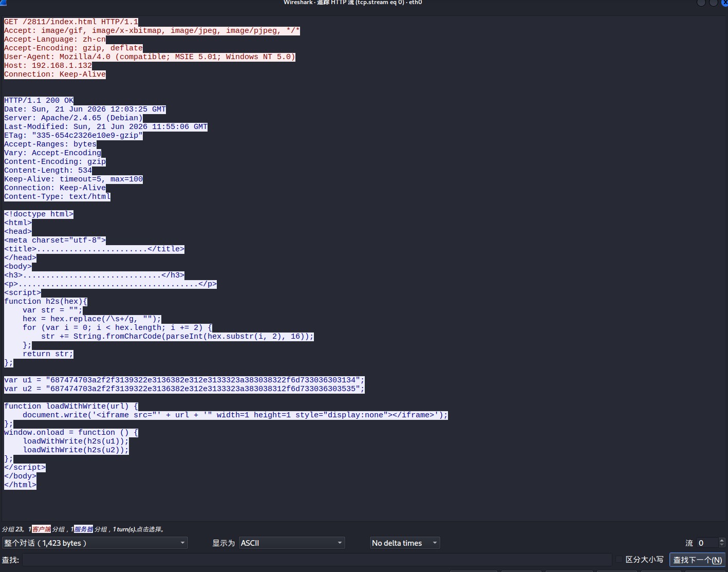
Task: Click the Accept-Language: zh-cn line
Action: 55,39
